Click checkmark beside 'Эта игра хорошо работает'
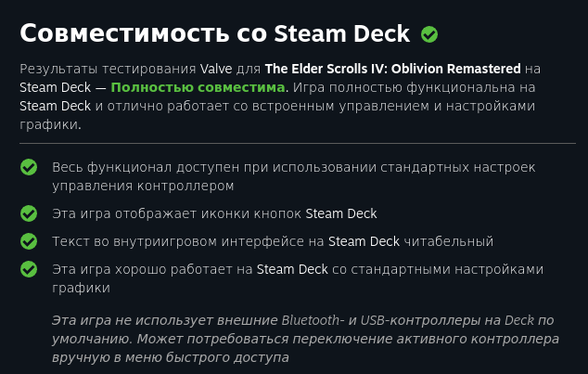This screenshot has height=374, width=588. 29,269
